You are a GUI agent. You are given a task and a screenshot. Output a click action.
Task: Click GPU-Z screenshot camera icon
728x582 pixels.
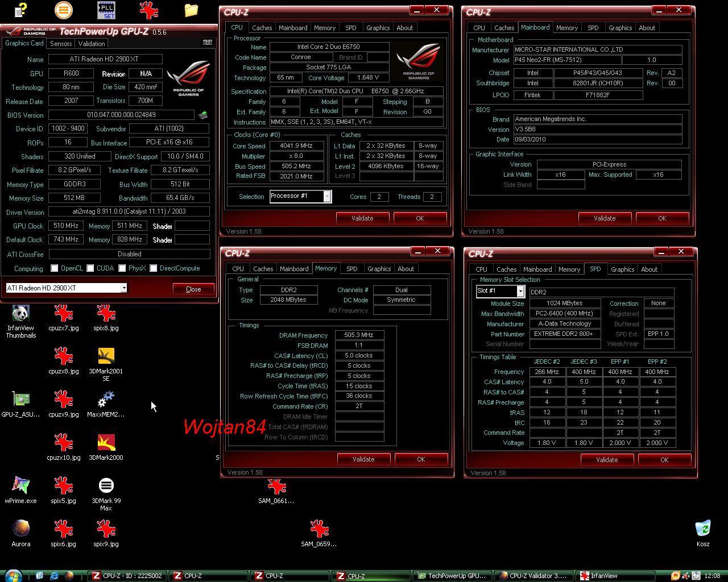[208, 43]
